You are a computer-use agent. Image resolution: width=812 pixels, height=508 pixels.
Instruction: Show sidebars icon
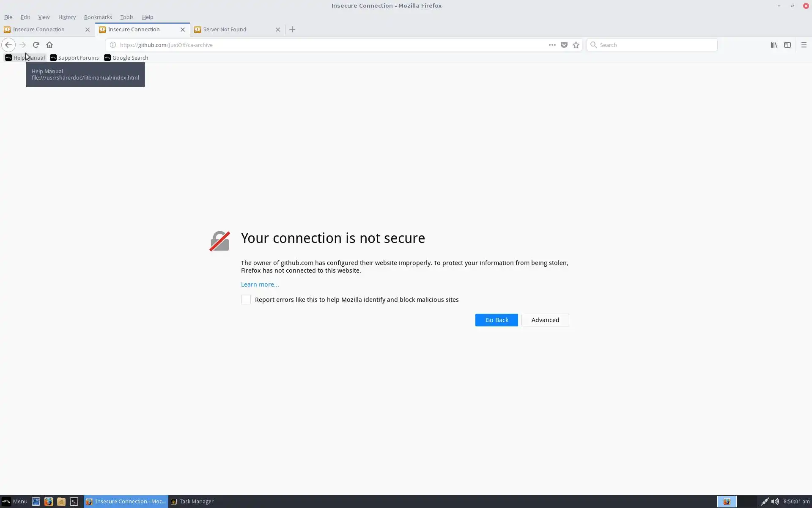coord(787,45)
